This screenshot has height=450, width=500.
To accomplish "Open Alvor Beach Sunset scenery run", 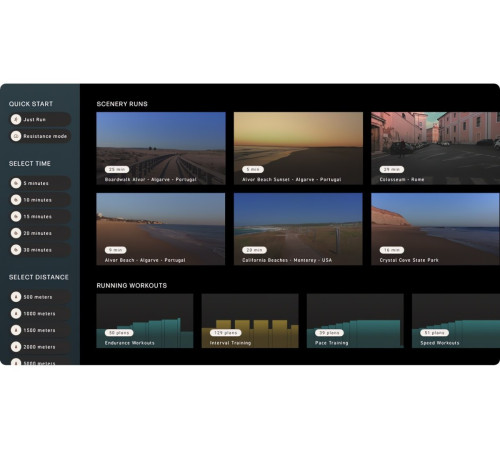I will tap(298, 148).
